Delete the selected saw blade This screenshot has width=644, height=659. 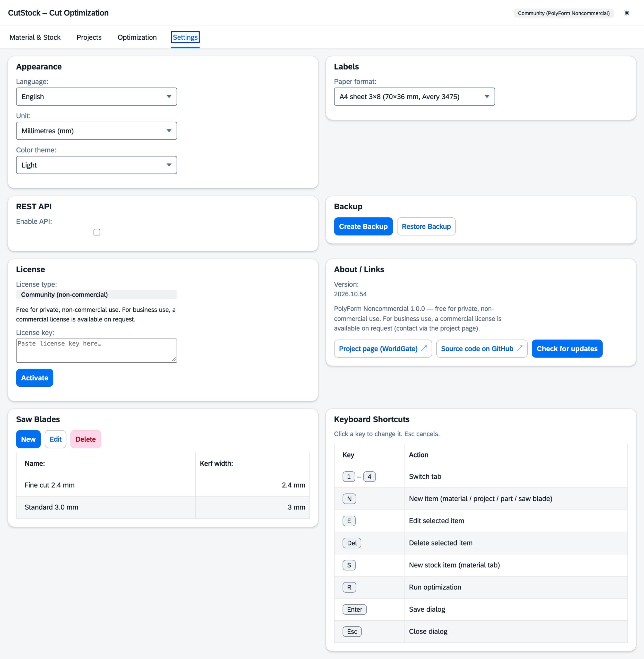85,439
